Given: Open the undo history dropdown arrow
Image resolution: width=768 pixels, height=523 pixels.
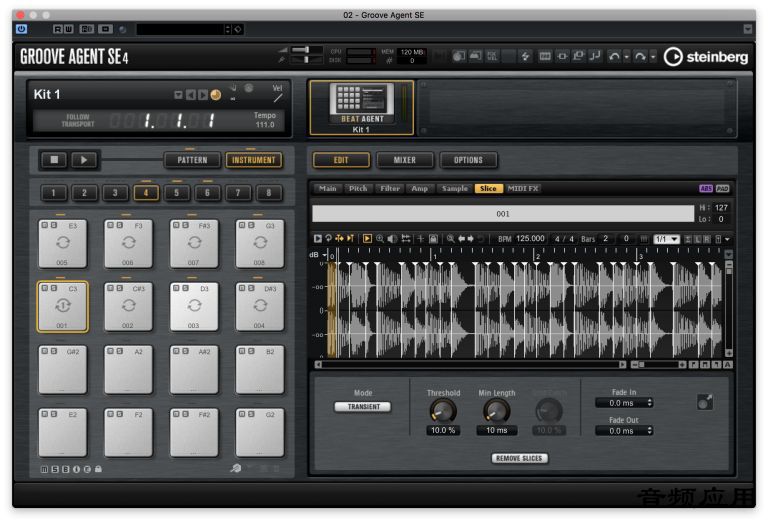Looking at the screenshot, I should pyautogui.click(x=626, y=57).
